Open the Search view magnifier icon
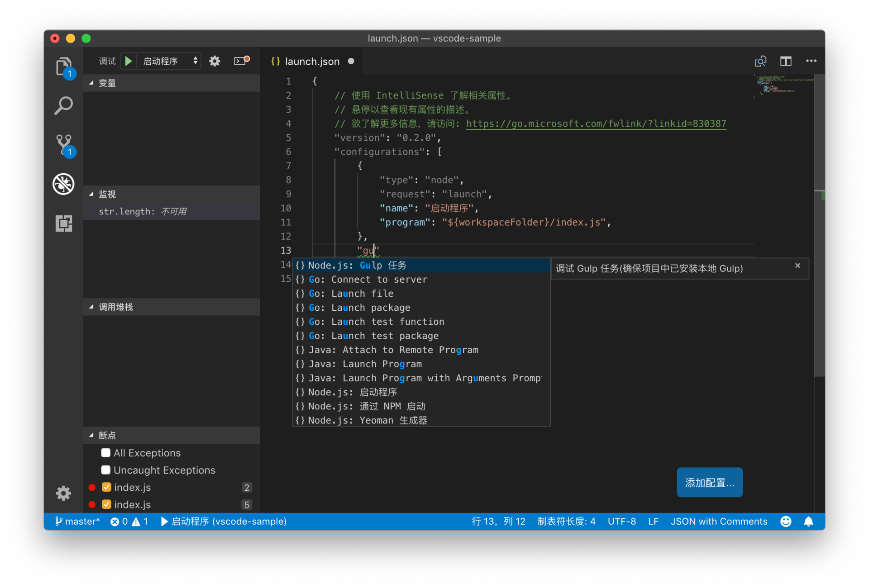Screen dimensions: 869x588 click(x=64, y=106)
